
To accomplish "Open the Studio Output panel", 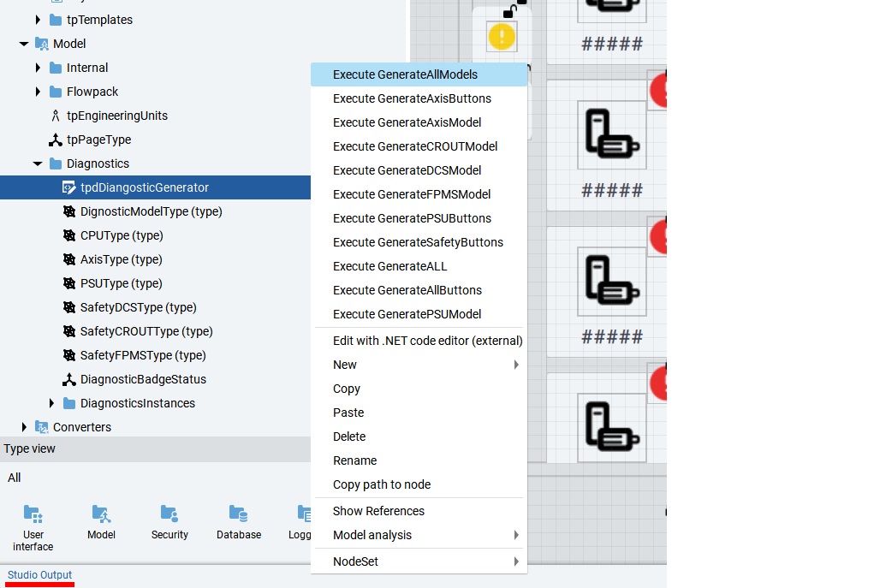I will click(x=39, y=575).
